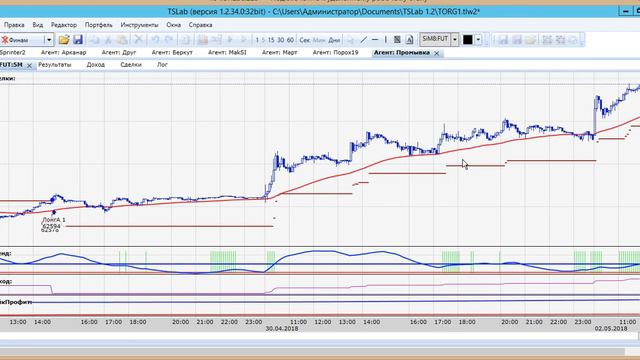Open the Сделки tab
This screenshot has height=360, width=640.
[131, 65]
